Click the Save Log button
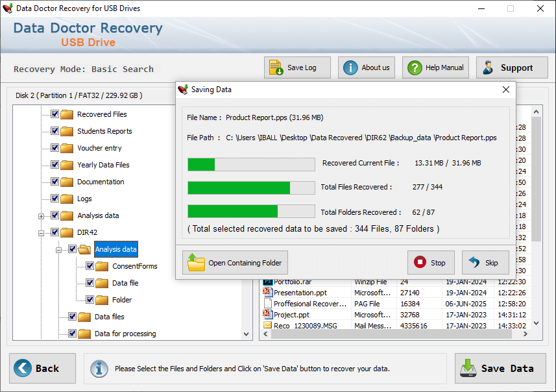Image resolution: width=556 pixels, height=392 pixels. point(297,67)
